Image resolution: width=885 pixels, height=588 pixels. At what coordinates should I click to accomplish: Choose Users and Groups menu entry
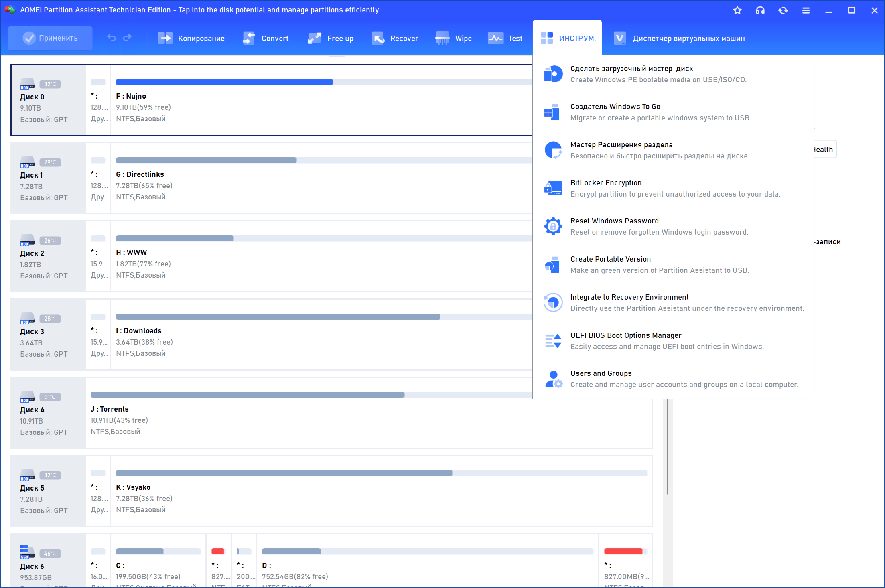tap(673, 379)
